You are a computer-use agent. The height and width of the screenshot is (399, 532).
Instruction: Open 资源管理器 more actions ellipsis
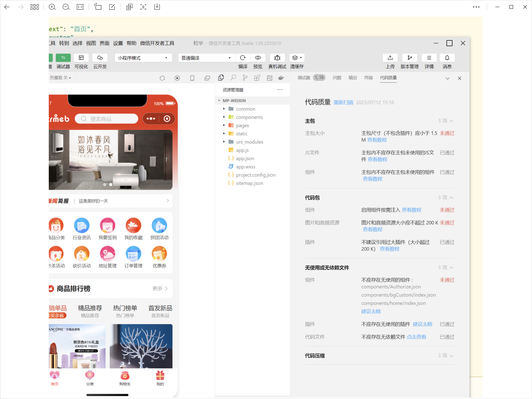[280, 89]
